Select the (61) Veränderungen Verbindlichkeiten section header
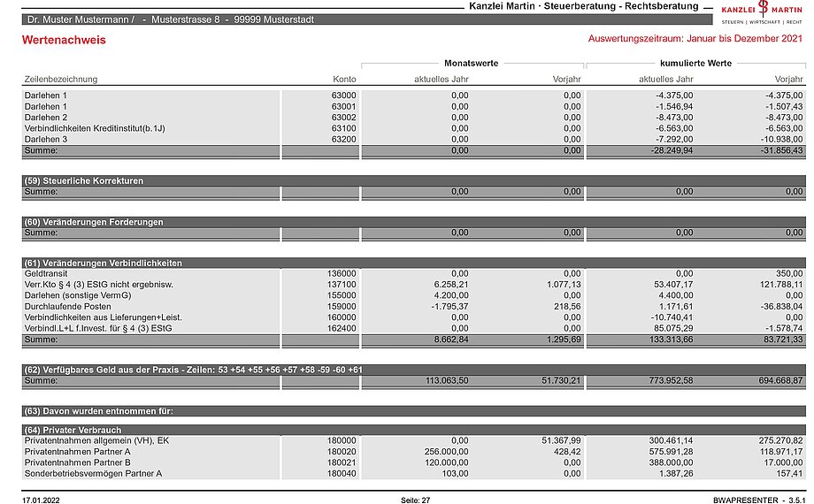The height and width of the screenshot is (504, 814). [103, 263]
